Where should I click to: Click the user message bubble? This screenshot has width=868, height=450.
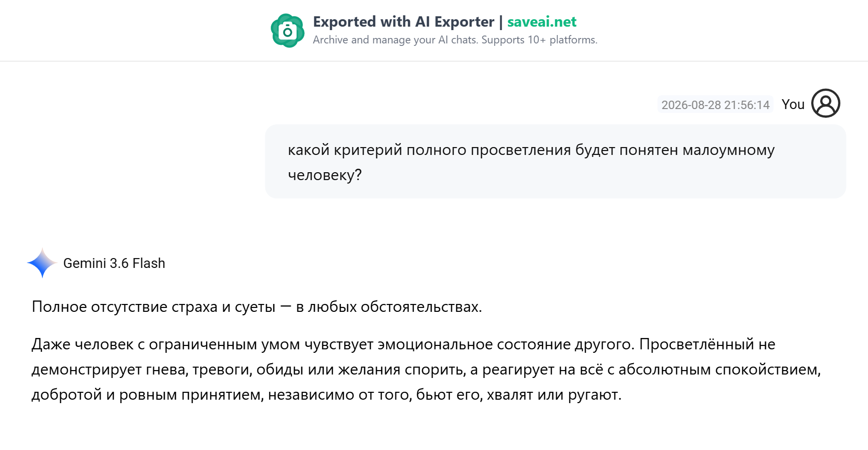point(555,161)
